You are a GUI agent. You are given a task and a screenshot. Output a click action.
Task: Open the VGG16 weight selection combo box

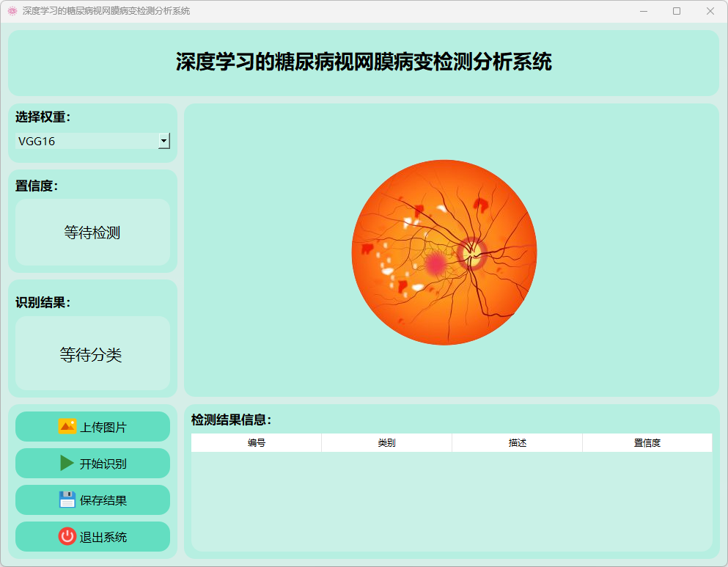click(87, 141)
